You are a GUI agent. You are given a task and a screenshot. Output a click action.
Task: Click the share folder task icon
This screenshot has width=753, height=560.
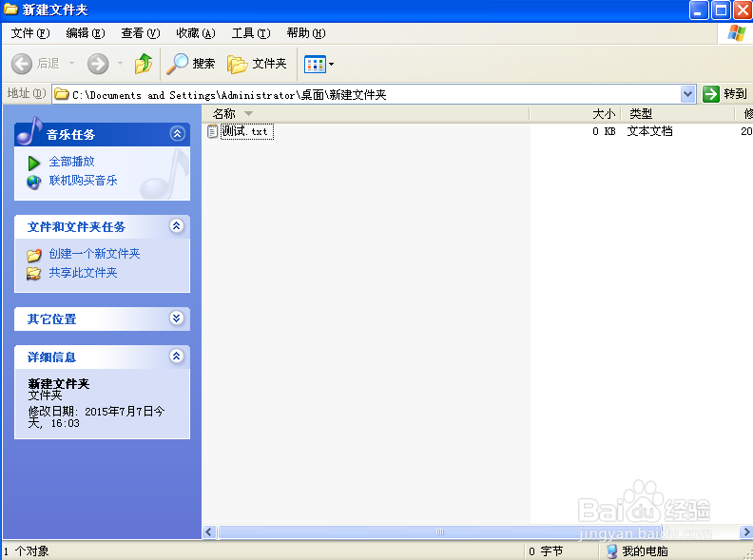(x=33, y=273)
